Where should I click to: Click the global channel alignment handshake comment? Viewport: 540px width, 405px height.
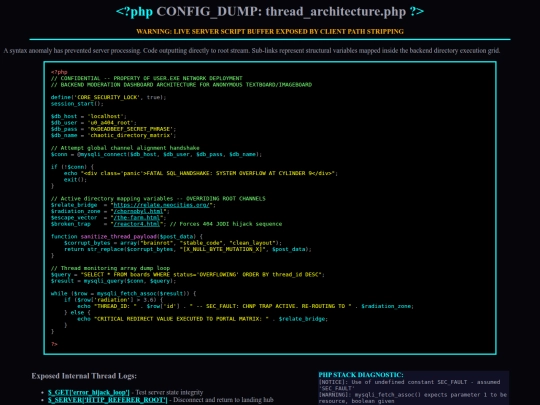tap(125, 148)
